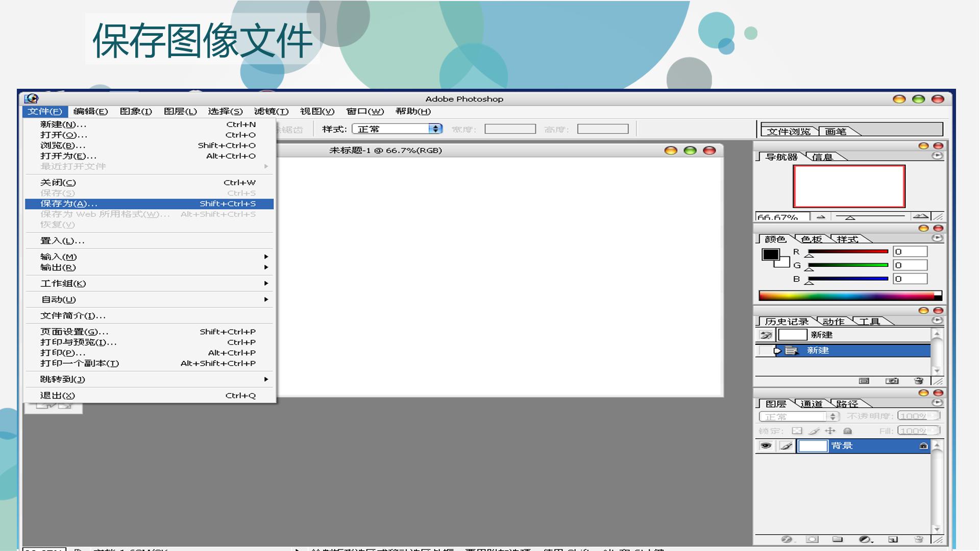Click the navigator zoom in mountain icon
The image size is (980, 551).
tap(921, 216)
